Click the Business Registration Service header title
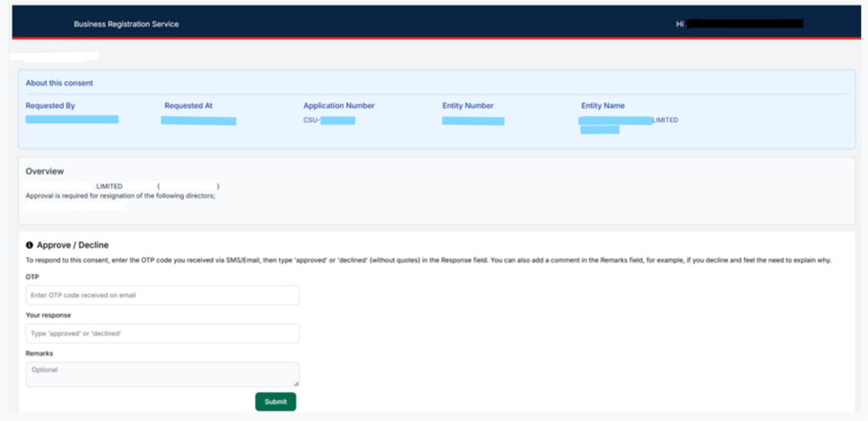 tap(126, 25)
